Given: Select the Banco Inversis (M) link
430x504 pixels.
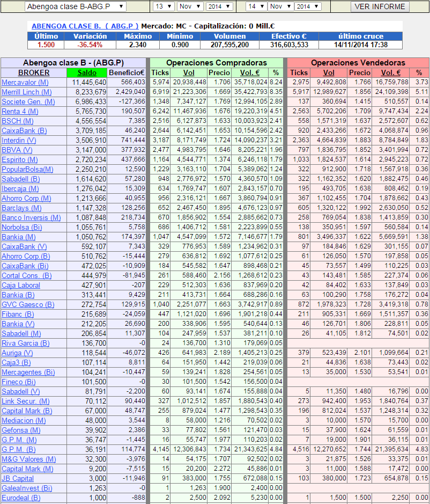Looking at the screenshot, I should 31,217.
